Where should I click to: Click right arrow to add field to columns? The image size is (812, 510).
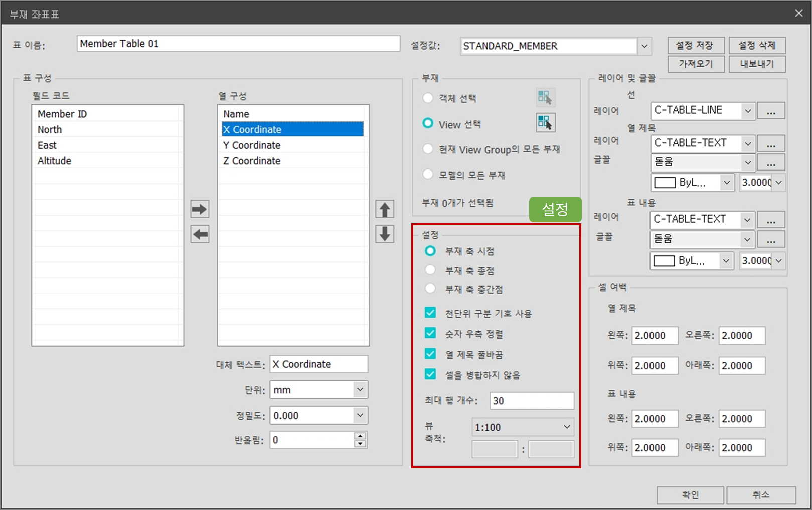pyautogui.click(x=200, y=209)
